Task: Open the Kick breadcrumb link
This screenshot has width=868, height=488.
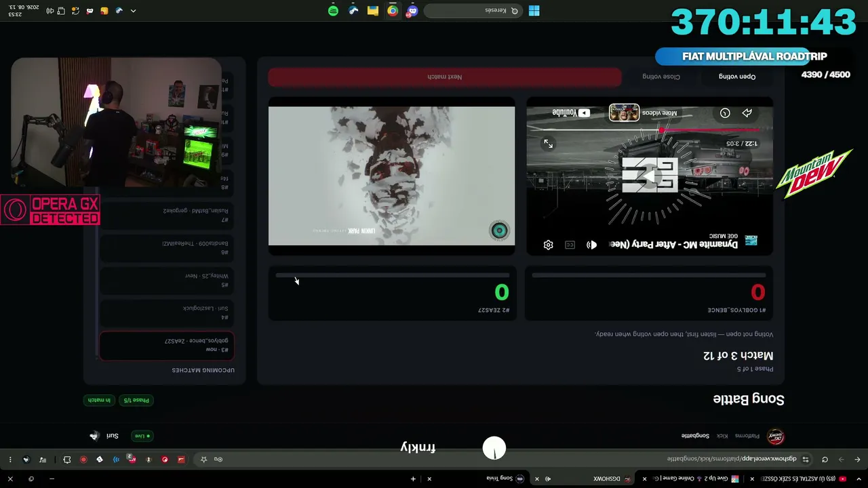Action: click(x=722, y=436)
